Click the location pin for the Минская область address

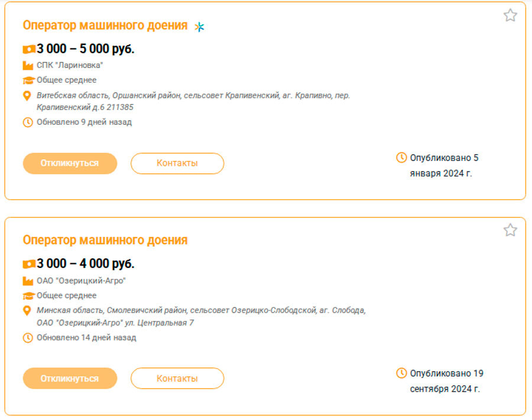click(26, 310)
